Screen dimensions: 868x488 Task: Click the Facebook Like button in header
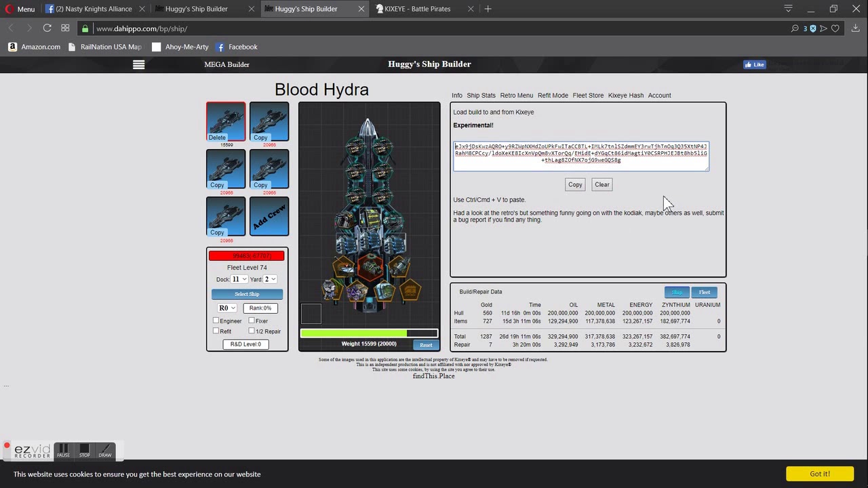(754, 64)
